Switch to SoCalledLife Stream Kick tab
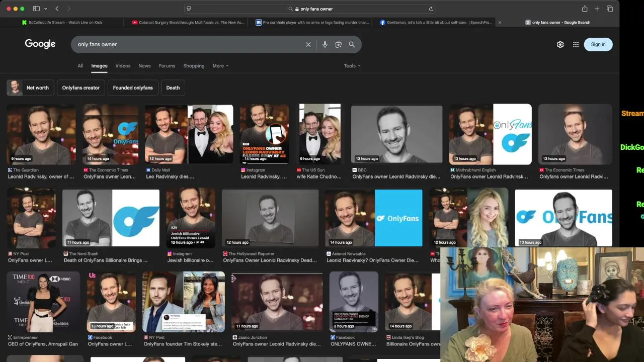 (62, 22)
